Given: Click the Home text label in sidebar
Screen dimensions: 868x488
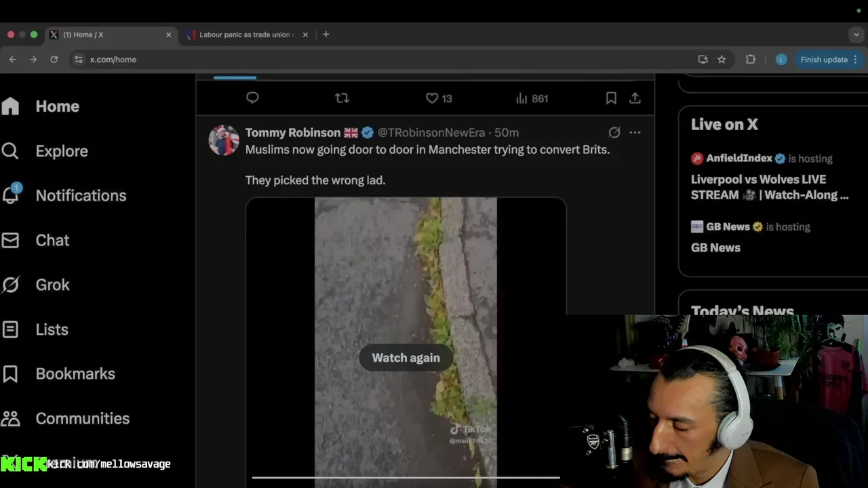Looking at the screenshot, I should pos(58,106).
